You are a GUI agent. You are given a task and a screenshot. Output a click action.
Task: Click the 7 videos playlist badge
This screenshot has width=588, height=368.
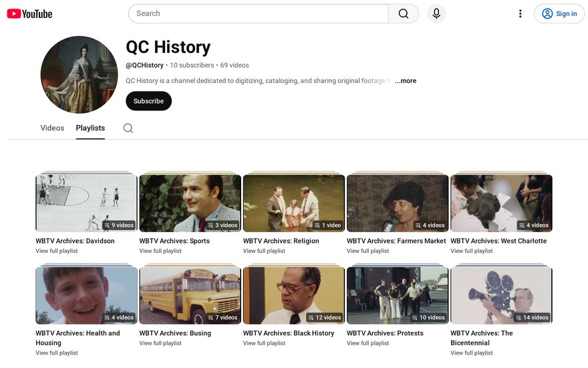pyautogui.click(x=223, y=318)
